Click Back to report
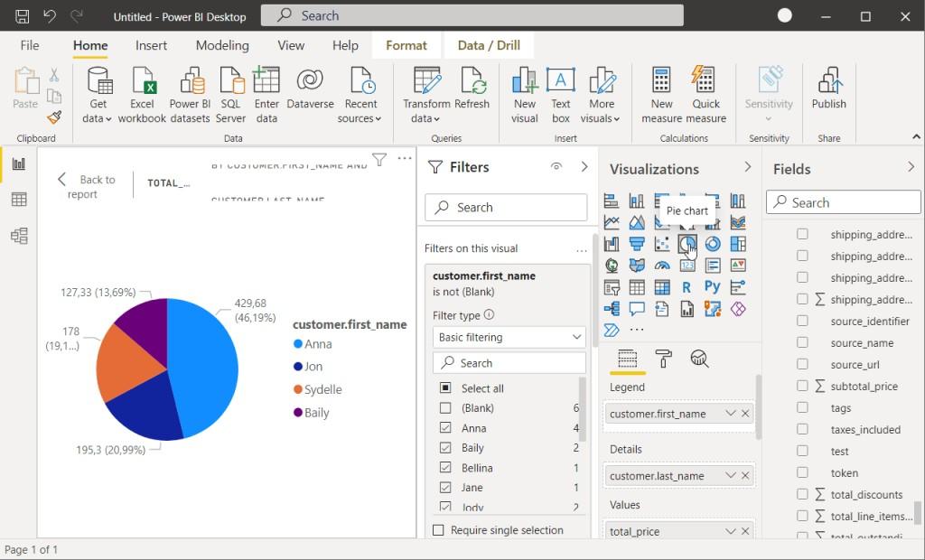925x560 pixels. 87,186
